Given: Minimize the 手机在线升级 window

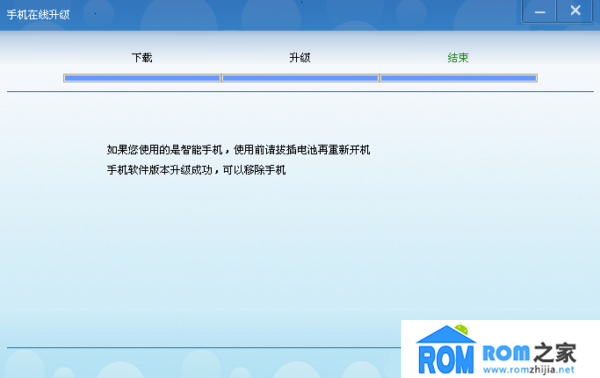Looking at the screenshot, I should pyautogui.click(x=540, y=11).
